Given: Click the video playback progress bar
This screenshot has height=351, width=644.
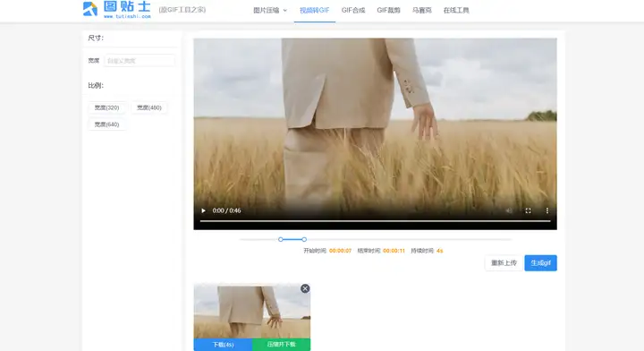Looking at the screenshot, I should (375, 221).
